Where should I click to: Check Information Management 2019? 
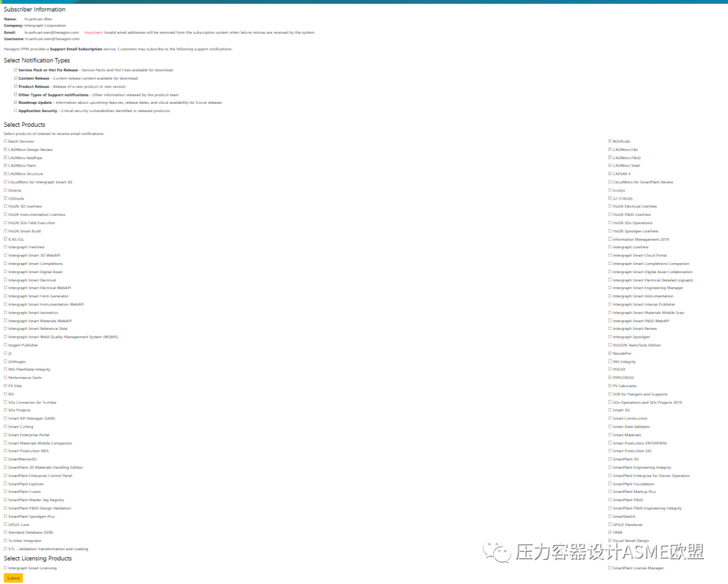pos(610,239)
